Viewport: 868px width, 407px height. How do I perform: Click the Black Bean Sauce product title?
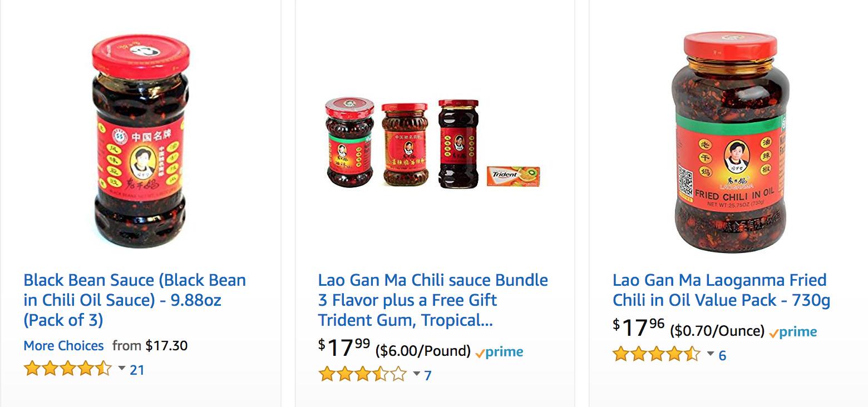coord(135,300)
